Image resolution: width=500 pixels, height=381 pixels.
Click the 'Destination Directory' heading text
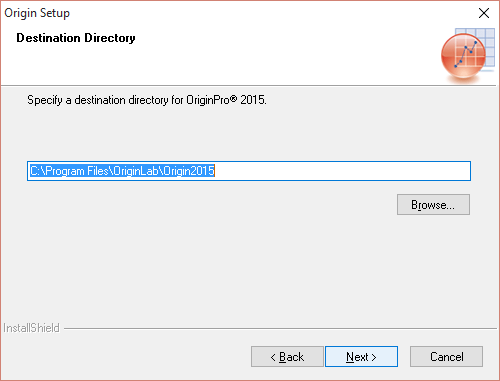tap(76, 38)
